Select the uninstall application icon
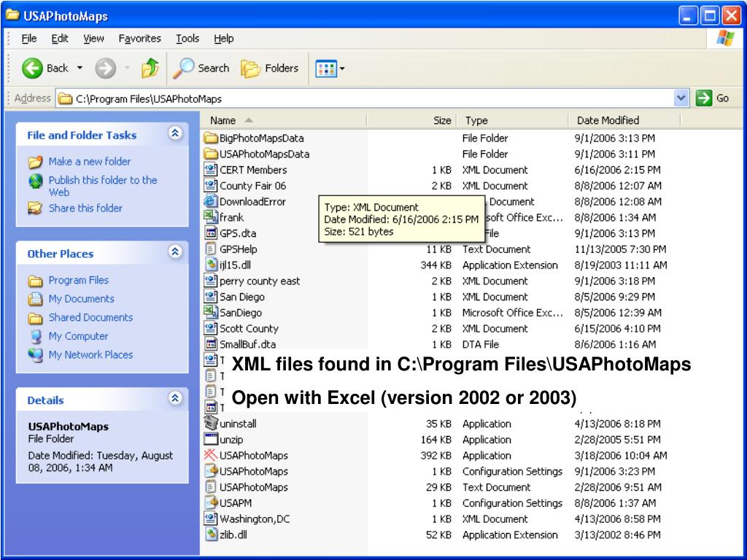The image size is (747, 560). pyautogui.click(x=210, y=424)
